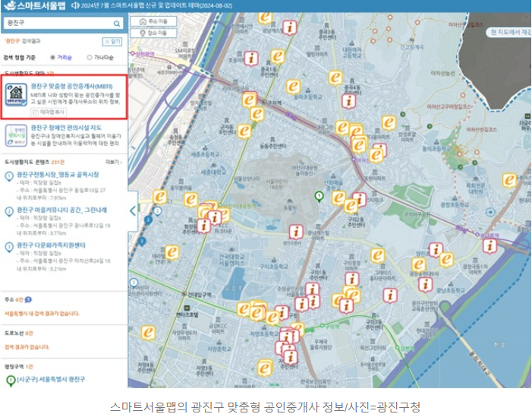Open result 광진구 다문화가족지원센터
Image resolution: width=532 pixels, height=414 pixels.
pyautogui.click(x=52, y=245)
